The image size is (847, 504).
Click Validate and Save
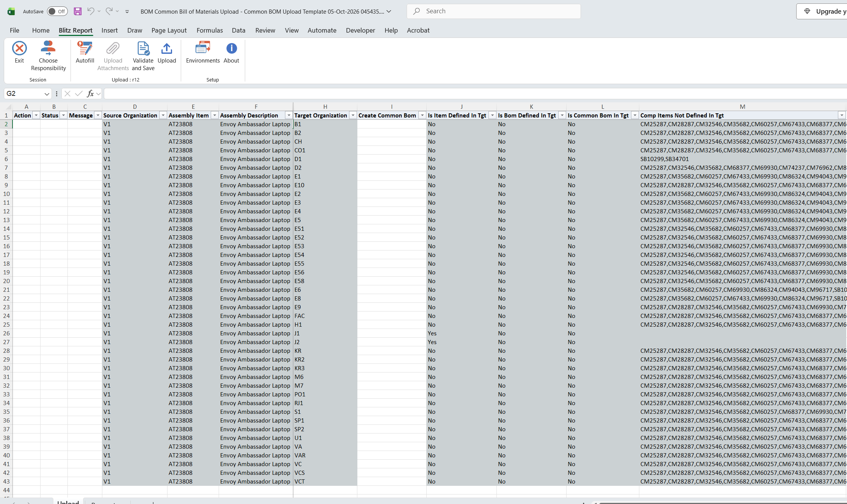[143, 56]
